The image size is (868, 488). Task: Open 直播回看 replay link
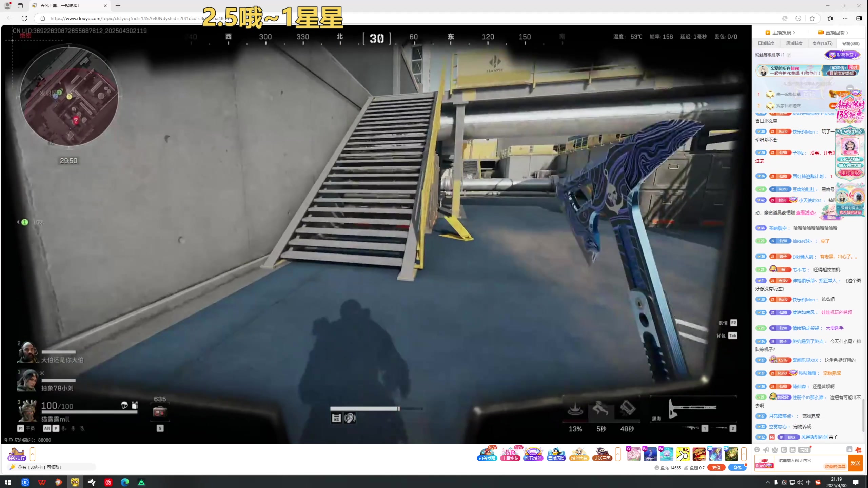pyautogui.click(x=833, y=33)
